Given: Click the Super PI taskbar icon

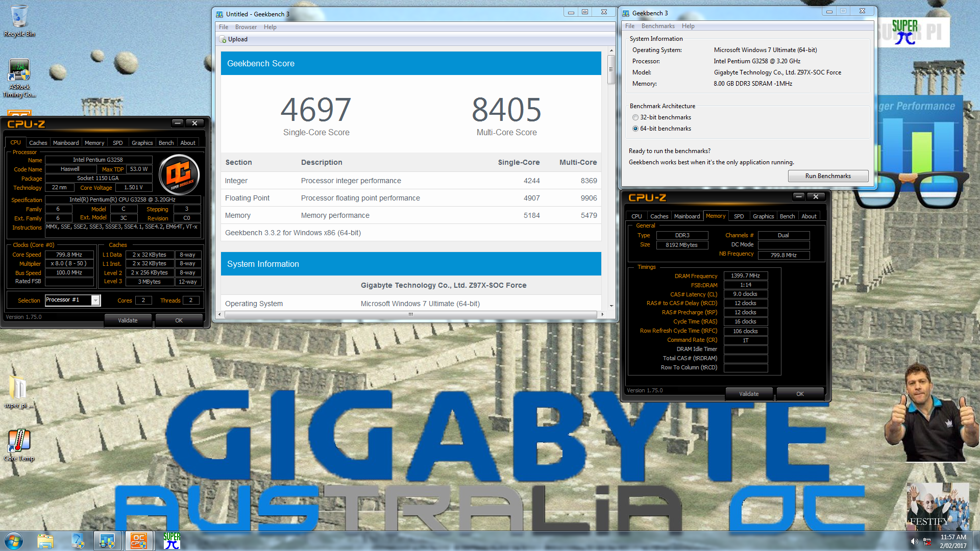Looking at the screenshot, I should click(171, 541).
